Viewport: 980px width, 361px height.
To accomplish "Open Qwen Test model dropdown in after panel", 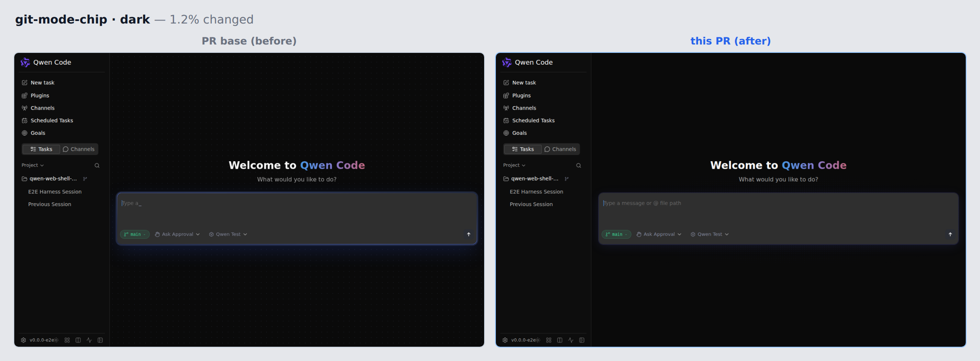I will 709,234.
